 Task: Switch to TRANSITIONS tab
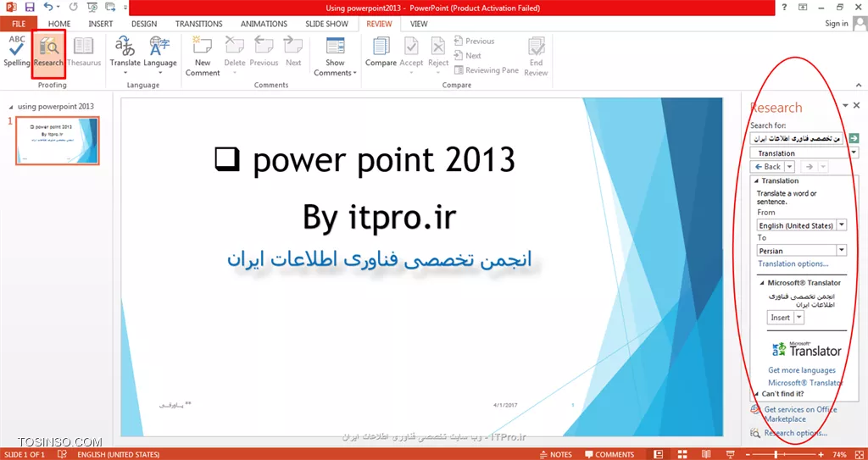(198, 24)
